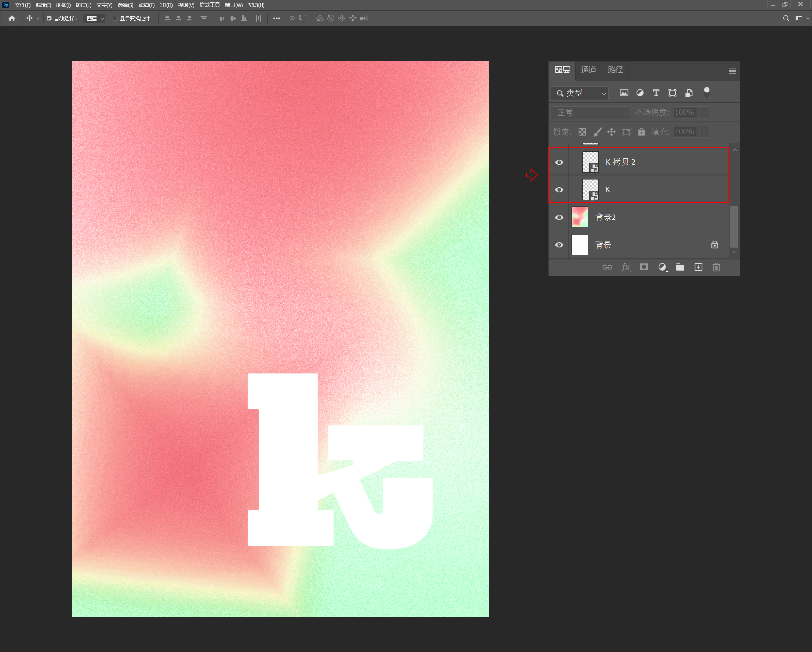Toggle adjustment layer filter

coord(640,93)
